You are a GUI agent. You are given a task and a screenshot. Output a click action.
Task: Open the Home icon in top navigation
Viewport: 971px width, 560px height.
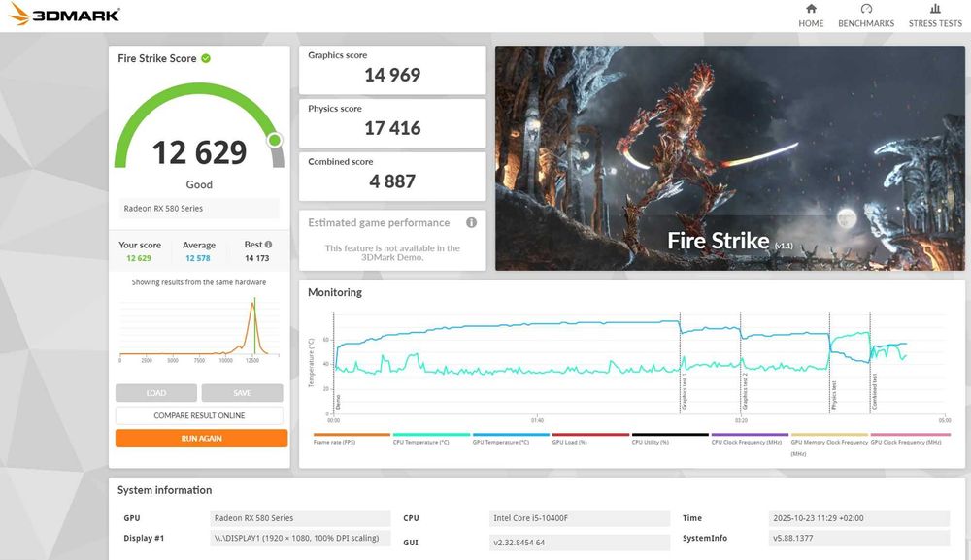[x=811, y=9]
